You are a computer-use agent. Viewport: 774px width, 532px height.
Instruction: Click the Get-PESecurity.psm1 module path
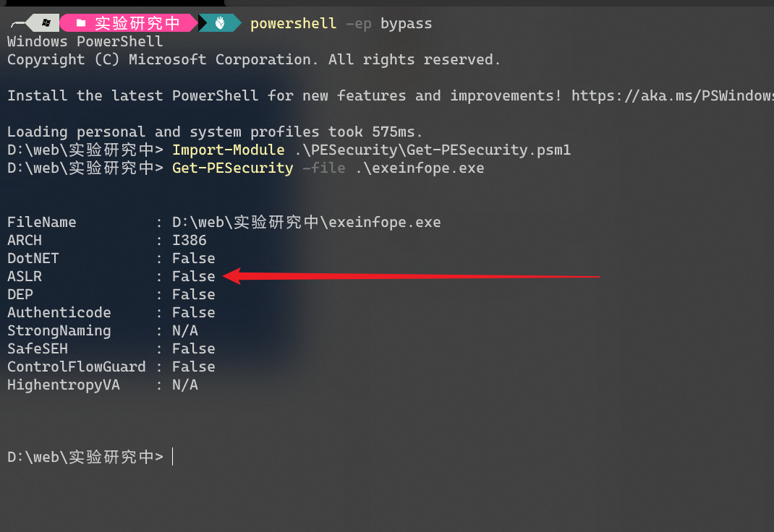click(433, 150)
